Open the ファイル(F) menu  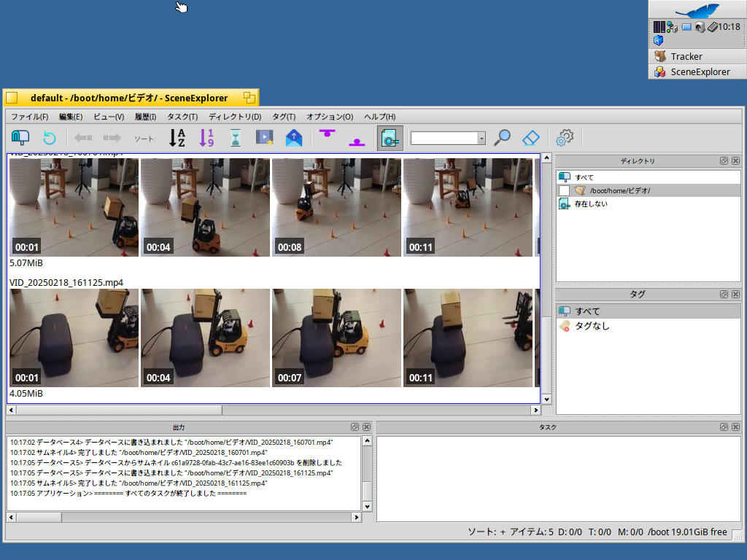click(x=29, y=117)
